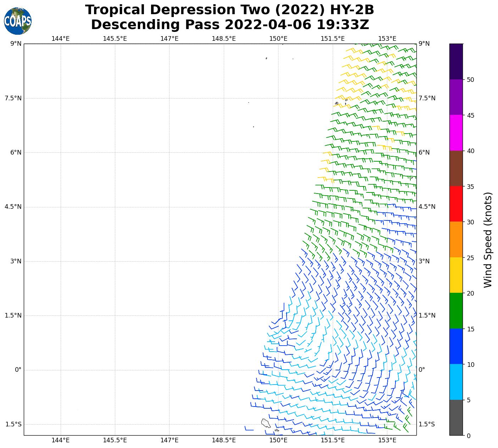
Task: Click the gray 0–5 knots colorbar segment
Action: (x=456, y=417)
